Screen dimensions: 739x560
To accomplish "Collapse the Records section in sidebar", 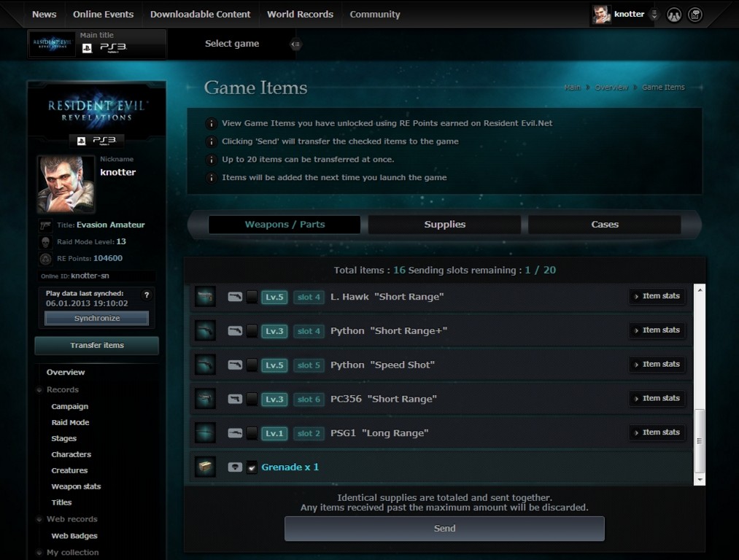I will point(39,390).
